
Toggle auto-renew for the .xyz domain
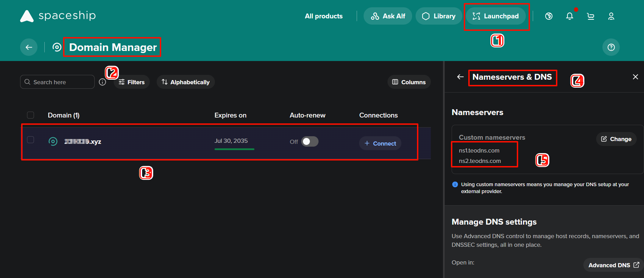click(x=310, y=141)
